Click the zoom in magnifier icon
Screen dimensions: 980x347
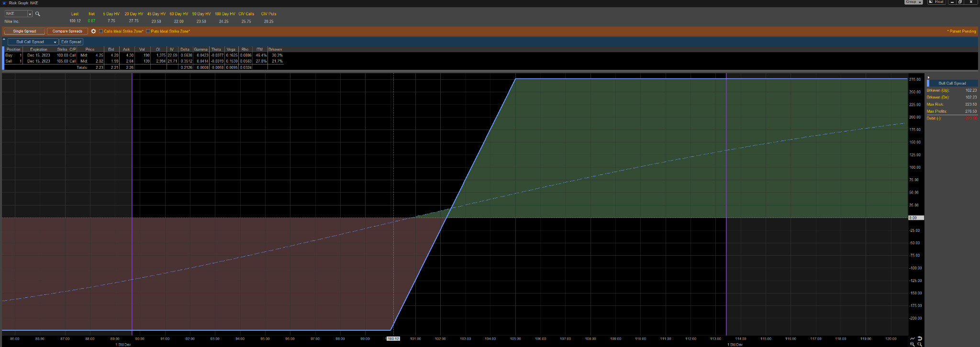913,344
